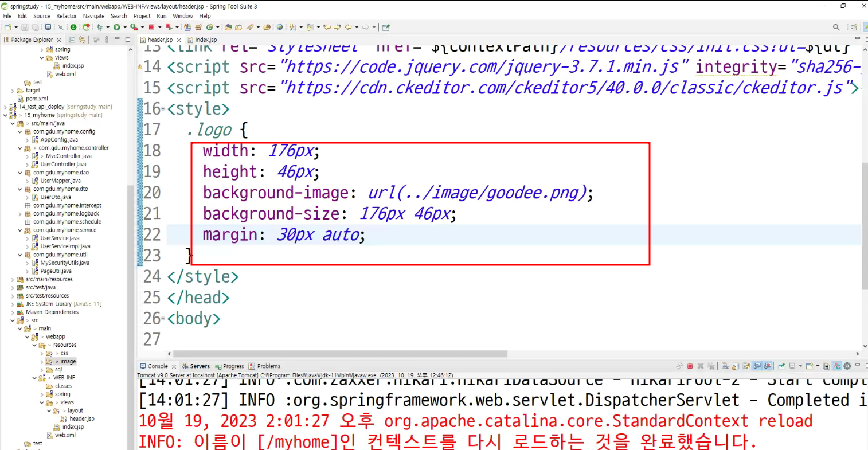The image size is (868, 450).
Task: Toggle console Word Wrap icon
Action: point(746,366)
